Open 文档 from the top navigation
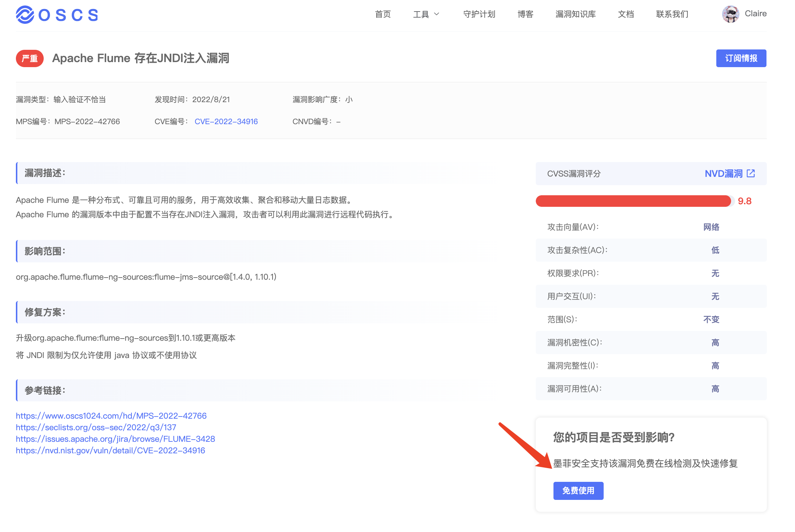795x532 pixels. 626,14
